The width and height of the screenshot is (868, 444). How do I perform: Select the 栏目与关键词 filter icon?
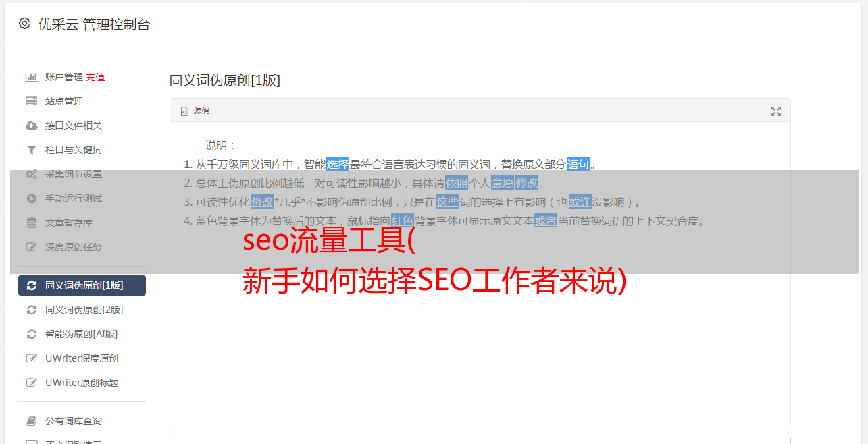click(31, 150)
